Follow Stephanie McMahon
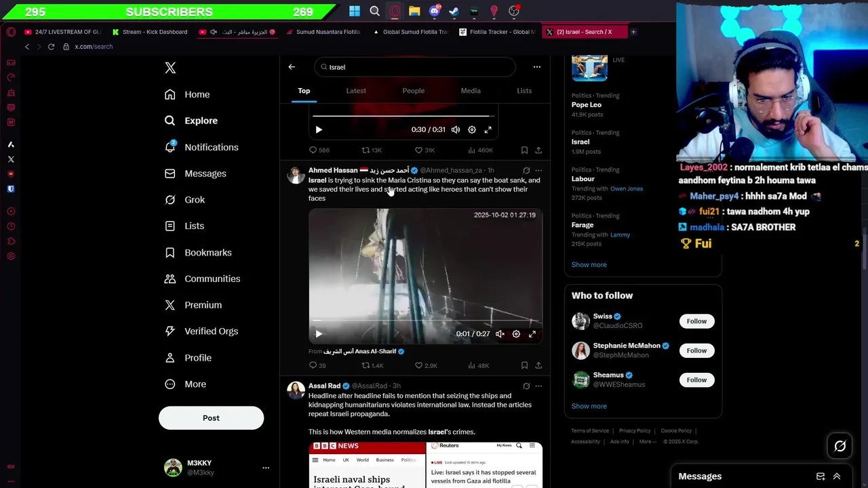 (x=696, y=350)
